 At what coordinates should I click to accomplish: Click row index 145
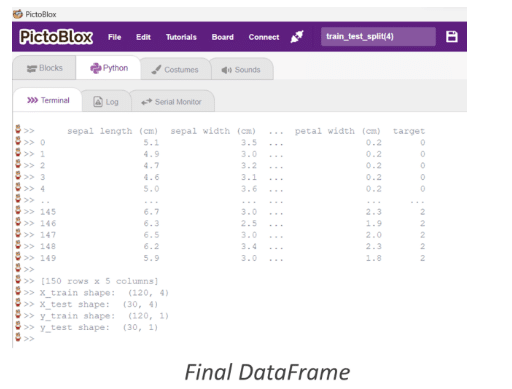[48, 212]
